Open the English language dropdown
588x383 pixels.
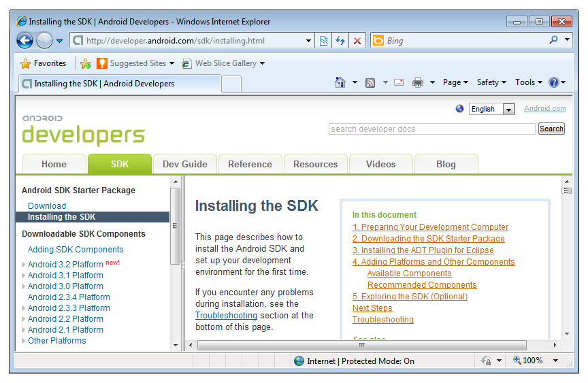point(491,109)
